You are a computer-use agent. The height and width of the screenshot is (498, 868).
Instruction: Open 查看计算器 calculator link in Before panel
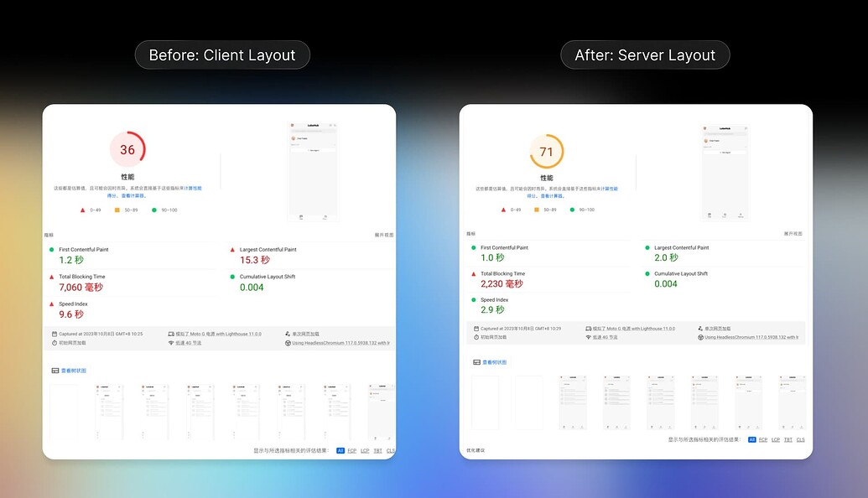coord(134,196)
